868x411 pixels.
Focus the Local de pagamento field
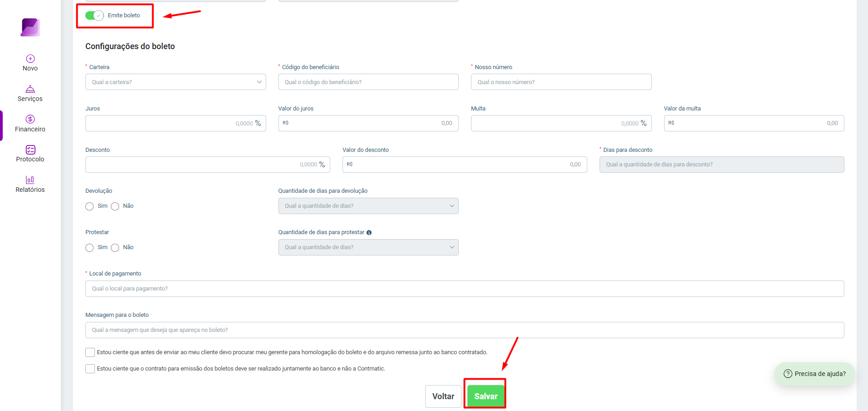[465, 289]
